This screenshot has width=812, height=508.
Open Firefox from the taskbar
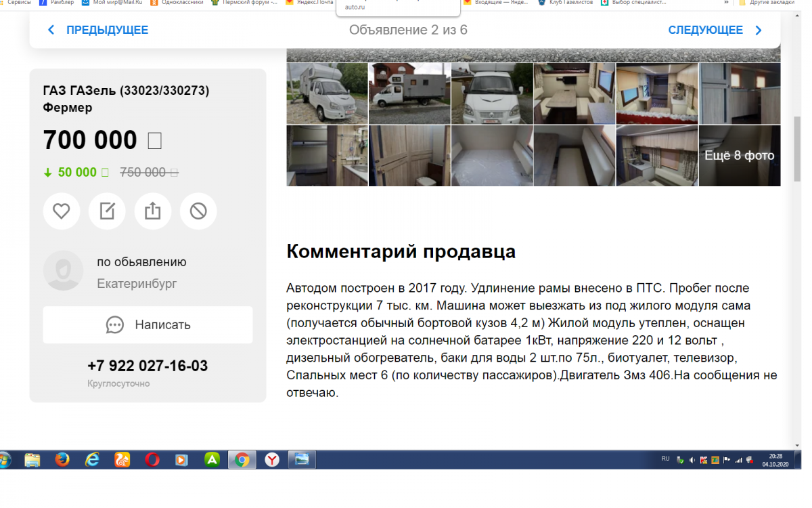coord(62,460)
